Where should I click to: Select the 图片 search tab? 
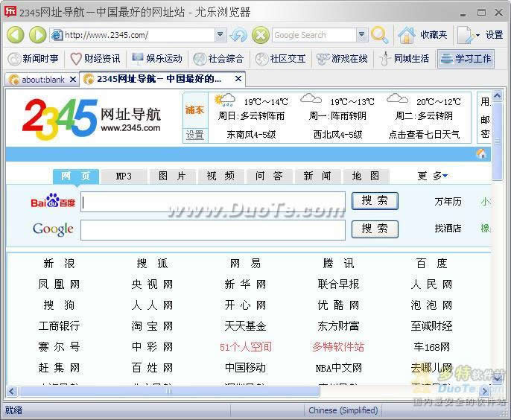point(172,176)
